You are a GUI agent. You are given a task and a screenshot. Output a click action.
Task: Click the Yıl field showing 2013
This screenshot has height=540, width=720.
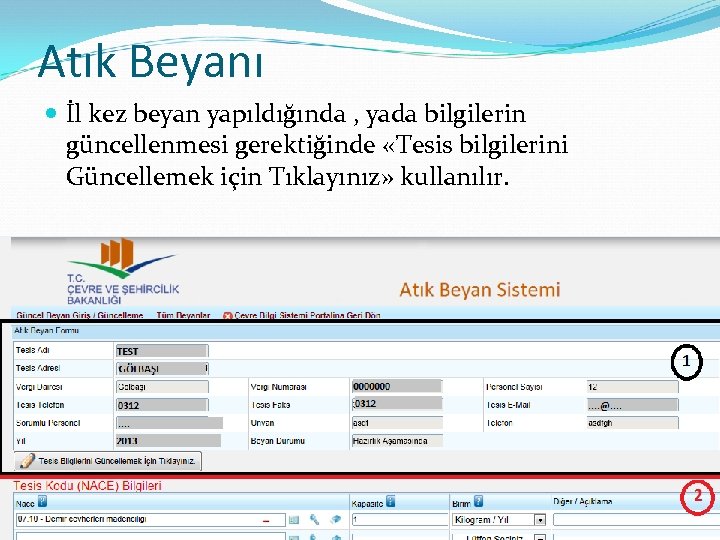point(168,441)
